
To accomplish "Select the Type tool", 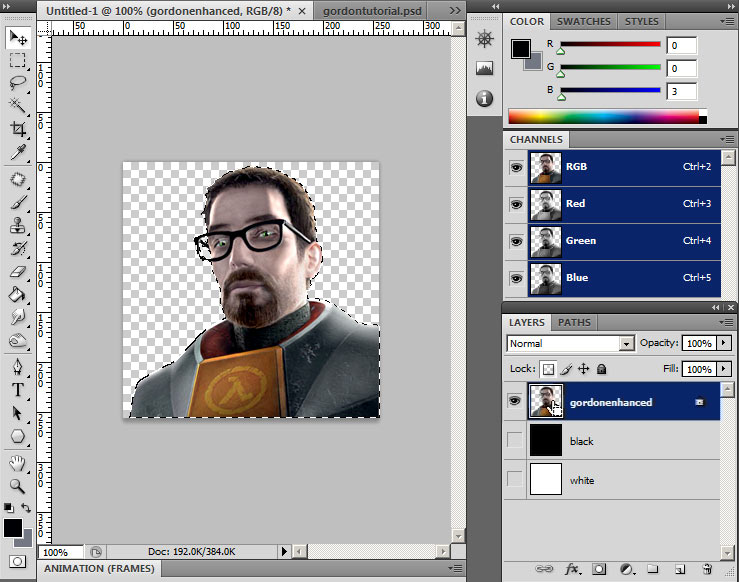I will tap(18, 390).
